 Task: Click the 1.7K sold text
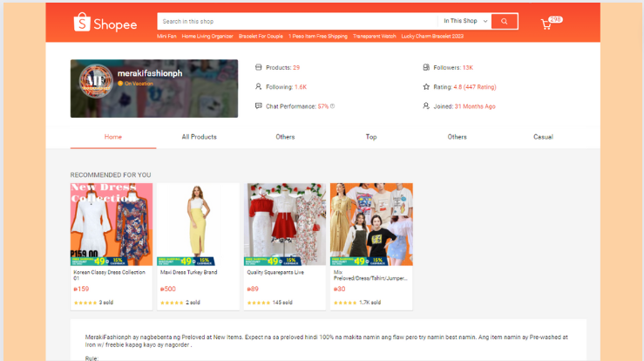click(369, 303)
